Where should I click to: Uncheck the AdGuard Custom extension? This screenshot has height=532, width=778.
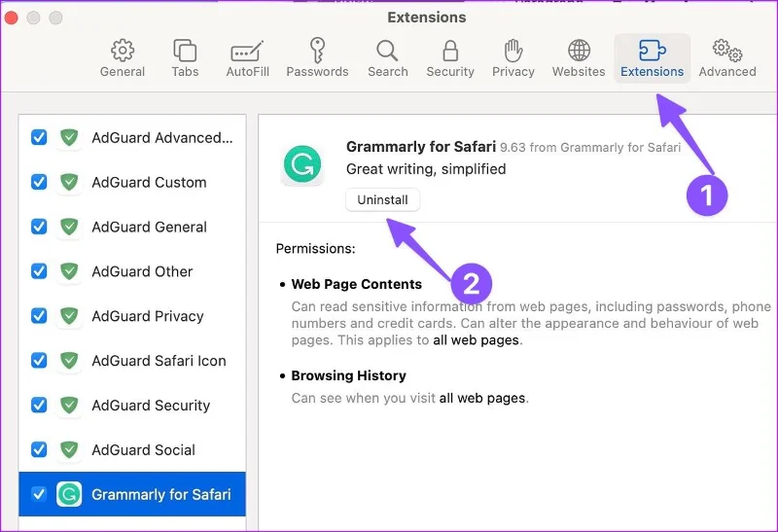point(39,182)
